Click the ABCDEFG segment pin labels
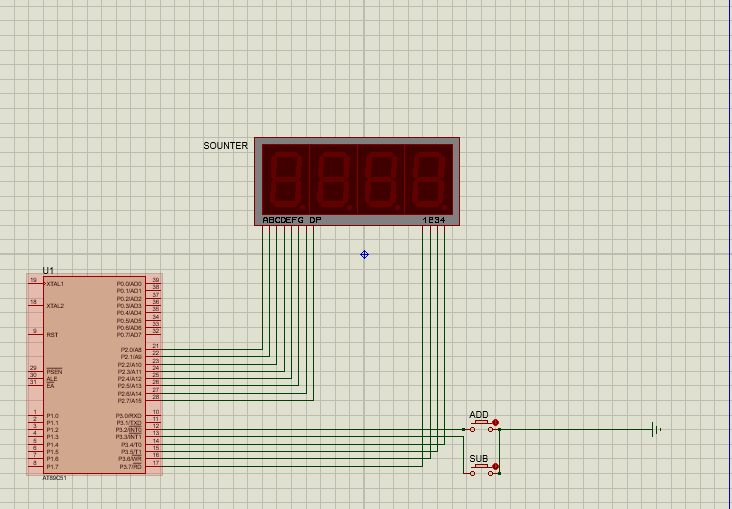This screenshot has height=509, width=732. point(283,220)
